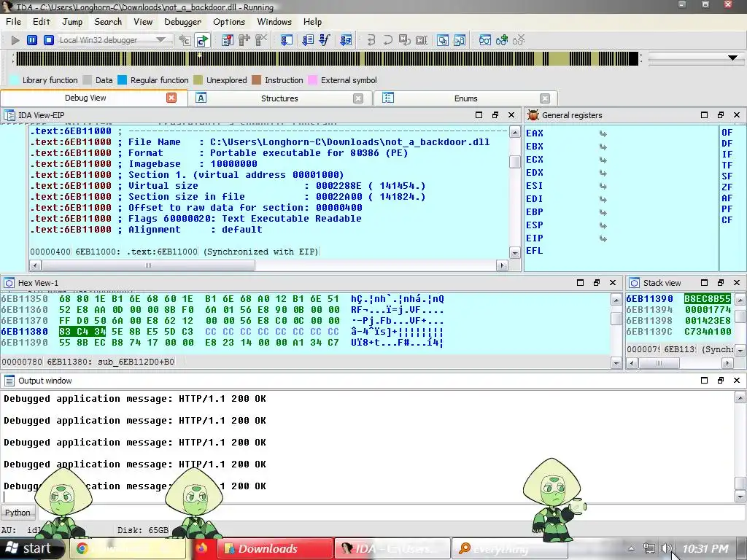Toggle the AF flag value
This screenshot has width=747, height=560.
tap(727, 198)
